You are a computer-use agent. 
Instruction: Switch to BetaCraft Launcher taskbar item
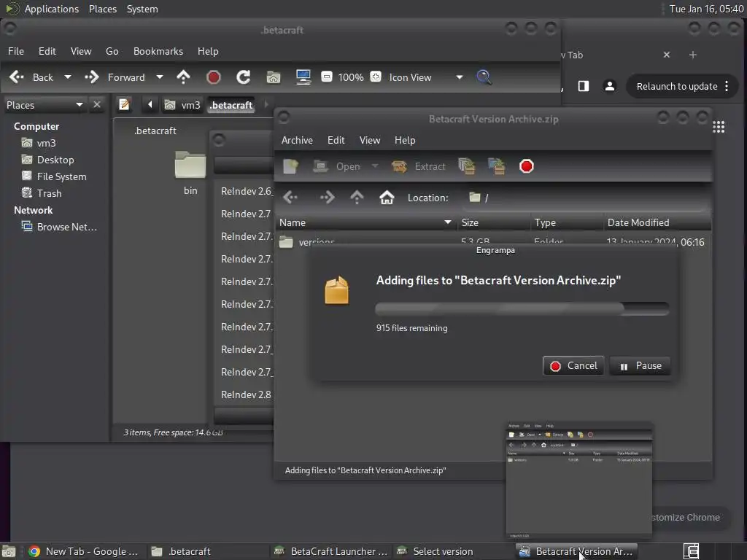point(332,551)
